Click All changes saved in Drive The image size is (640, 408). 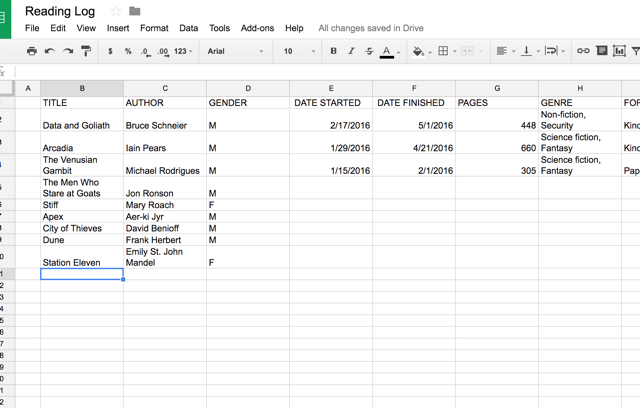coord(371,28)
